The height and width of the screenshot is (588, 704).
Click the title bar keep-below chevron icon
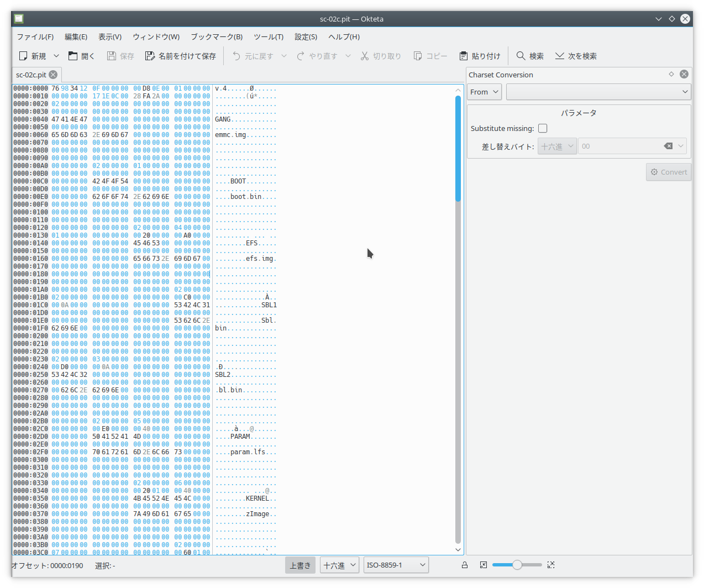[659, 19]
